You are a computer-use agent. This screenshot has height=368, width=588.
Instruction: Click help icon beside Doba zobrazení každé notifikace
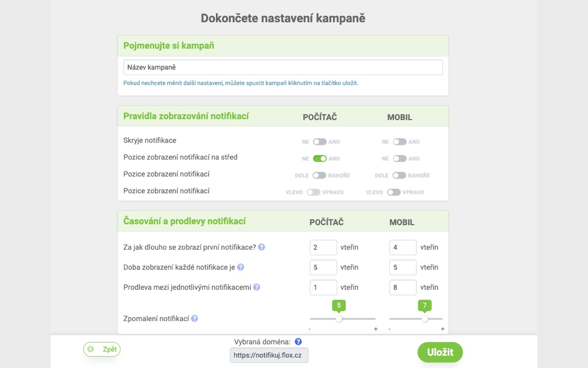click(241, 267)
